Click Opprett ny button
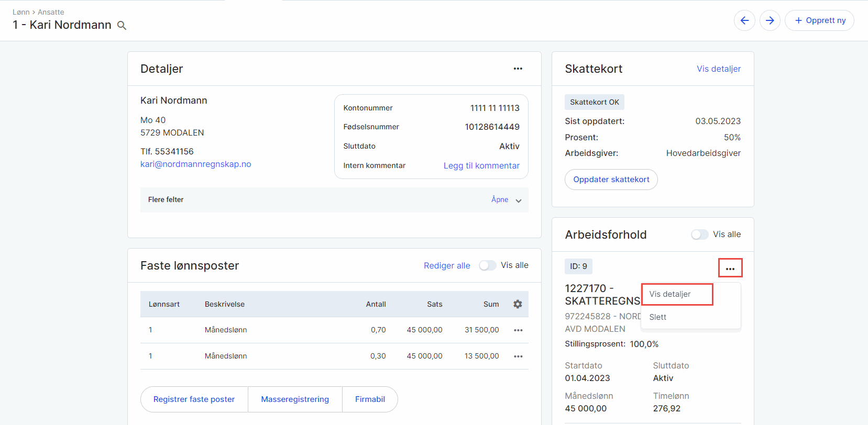This screenshot has height=425, width=868. pos(819,20)
